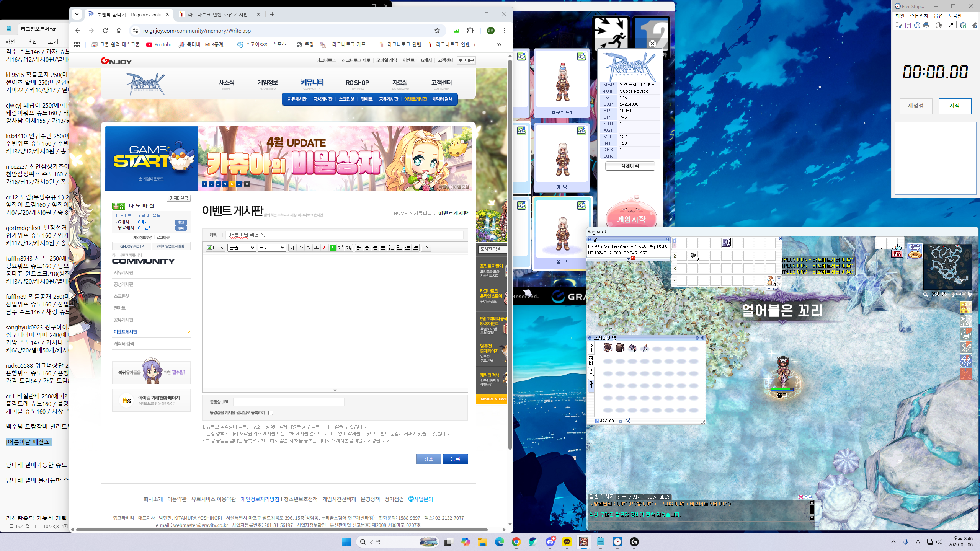Screen dimensions: 980x551
Task: Open the Chrome tab search dropdown arrow
Action: pos(77,14)
